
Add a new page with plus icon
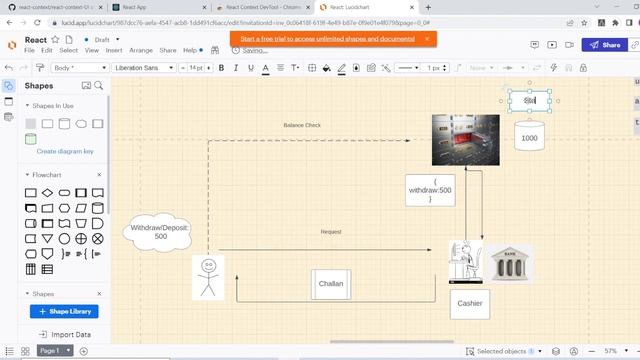click(x=84, y=351)
